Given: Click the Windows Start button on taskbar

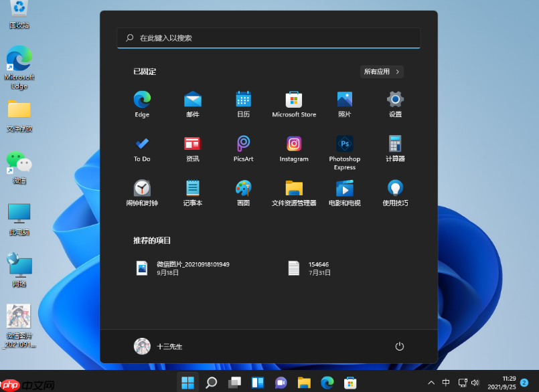Looking at the screenshot, I should 187,383.
